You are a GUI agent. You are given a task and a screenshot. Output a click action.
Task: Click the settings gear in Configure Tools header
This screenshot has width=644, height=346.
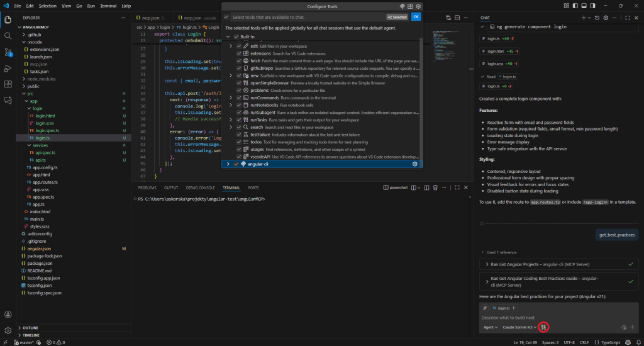point(418,6)
